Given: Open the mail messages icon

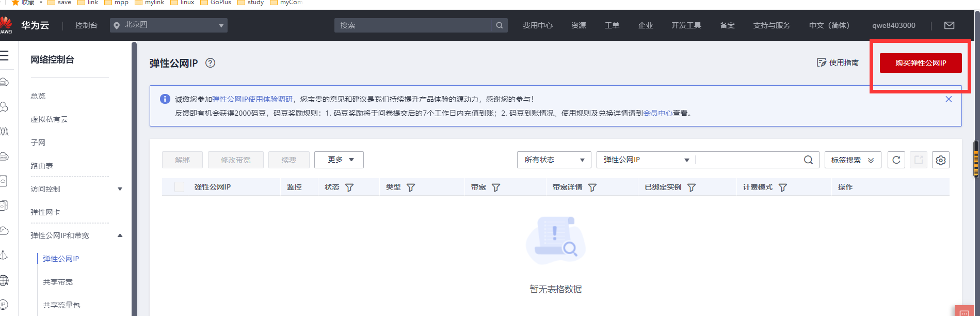Looking at the screenshot, I should tap(949, 25).
